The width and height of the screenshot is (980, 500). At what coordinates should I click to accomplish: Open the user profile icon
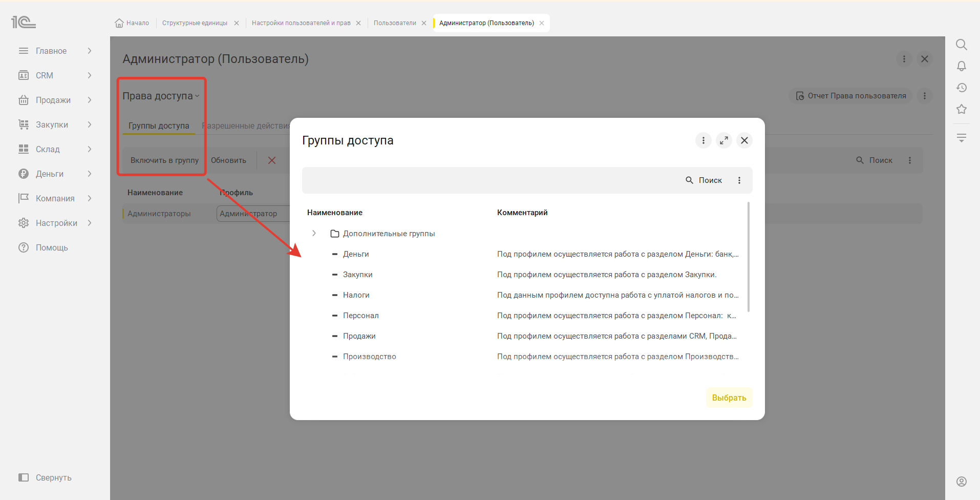pyautogui.click(x=962, y=482)
